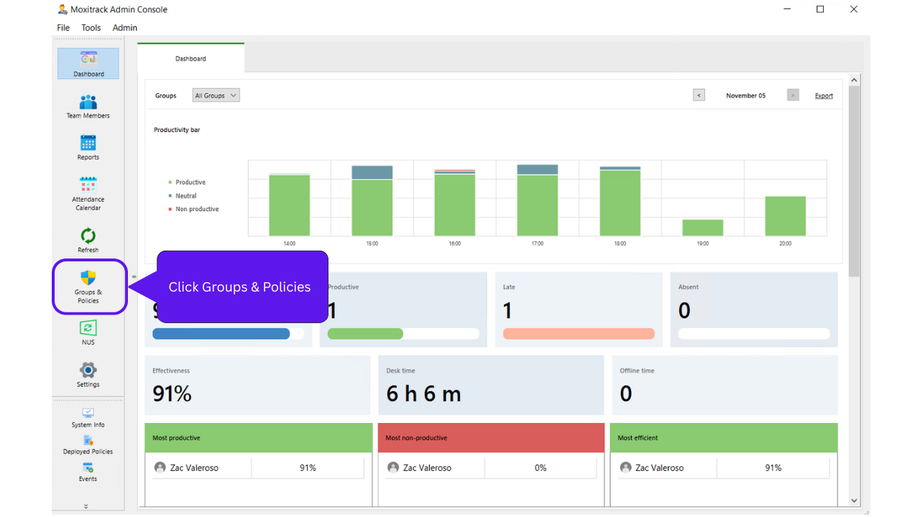Click the Export link
The width and height of the screenshot is (920, 517).
824,96
